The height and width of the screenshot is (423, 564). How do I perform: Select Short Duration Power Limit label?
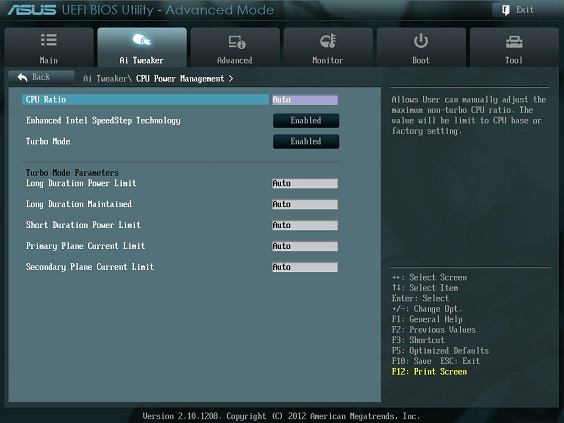(x=83, y=225)
